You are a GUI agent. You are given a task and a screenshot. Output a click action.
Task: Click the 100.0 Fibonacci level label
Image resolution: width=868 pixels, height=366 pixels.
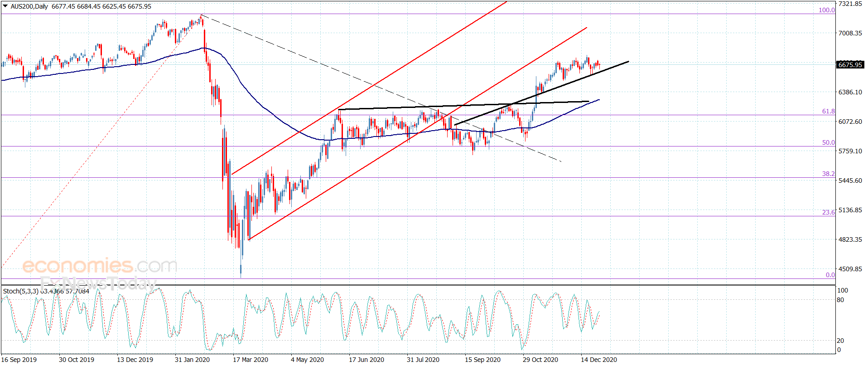[x=827, y=10]
